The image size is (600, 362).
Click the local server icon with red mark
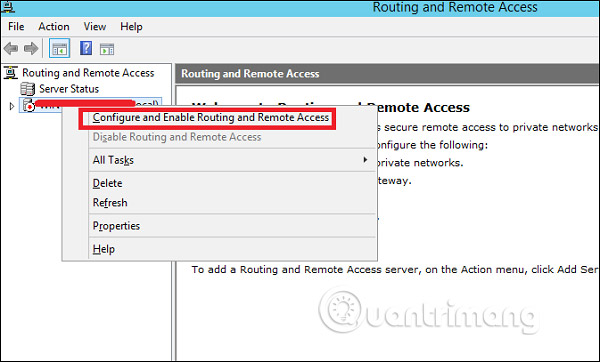coord(29,105)
